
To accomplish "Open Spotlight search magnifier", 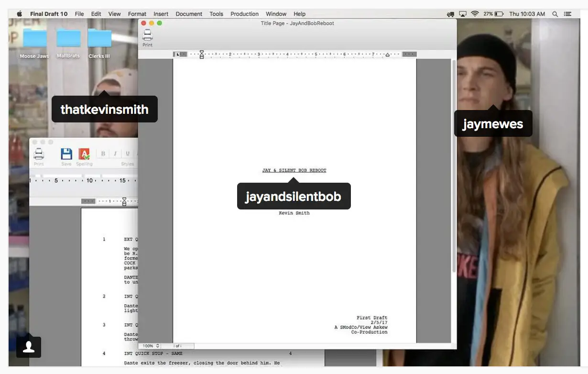I will point(555,14).
